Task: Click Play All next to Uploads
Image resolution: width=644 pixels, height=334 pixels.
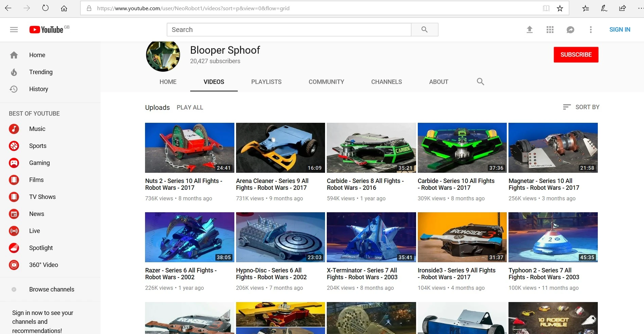Action: [190, 107]
